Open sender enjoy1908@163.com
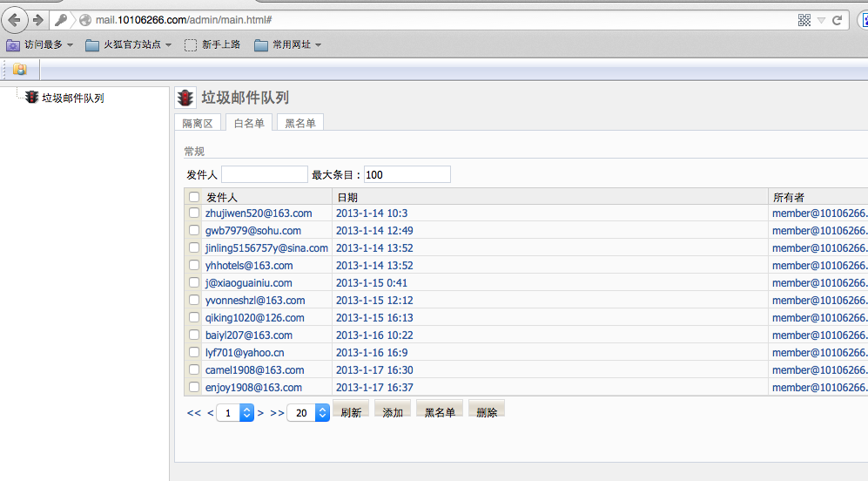This screenshot has width=868, height=481. point(253,388)
